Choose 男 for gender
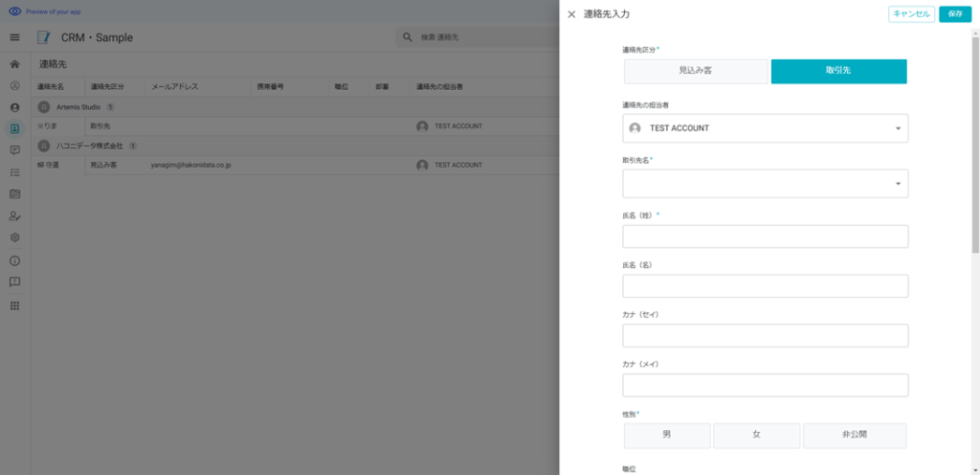Image resolution: width=980 pixels, height=475 pixels. tap(667, 436)
